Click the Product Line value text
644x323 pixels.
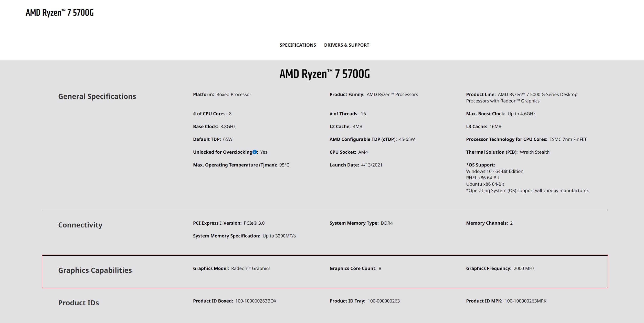pos(522,98)
